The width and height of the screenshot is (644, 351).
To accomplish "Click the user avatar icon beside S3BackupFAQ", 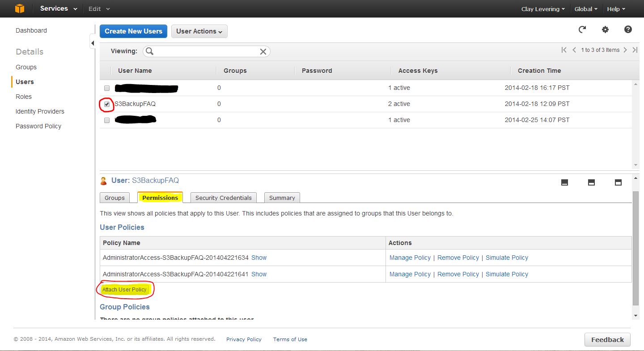I will click(x=104, y=181).
